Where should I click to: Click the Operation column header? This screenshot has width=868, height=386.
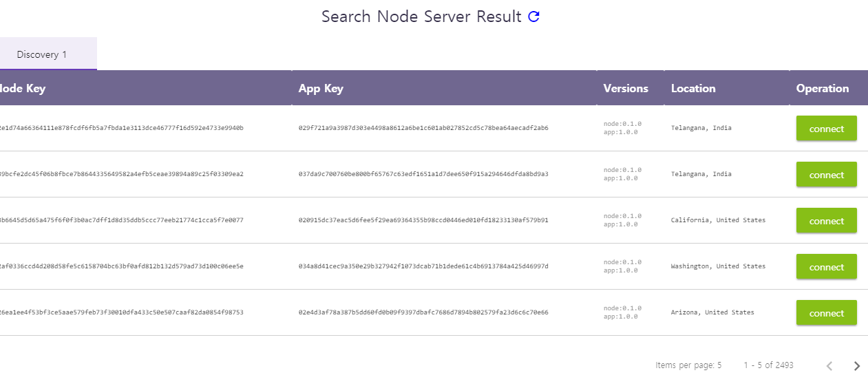tap(823, 88)
